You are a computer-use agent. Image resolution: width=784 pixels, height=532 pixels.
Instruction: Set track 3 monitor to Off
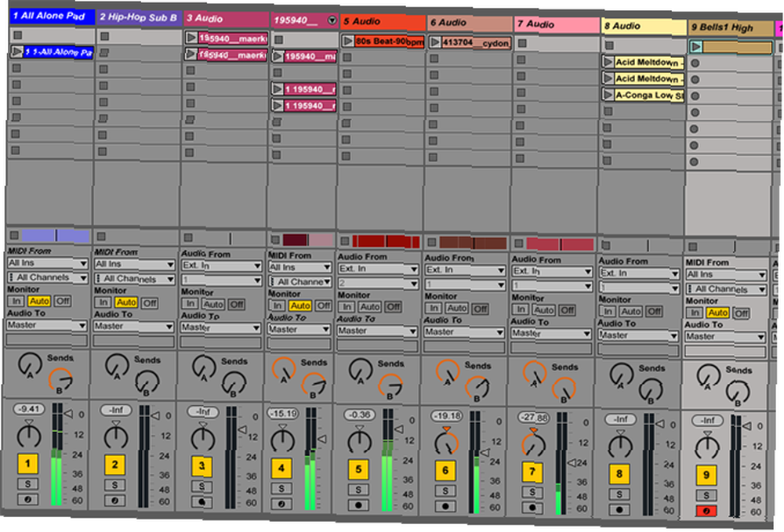tap(237, 304)
